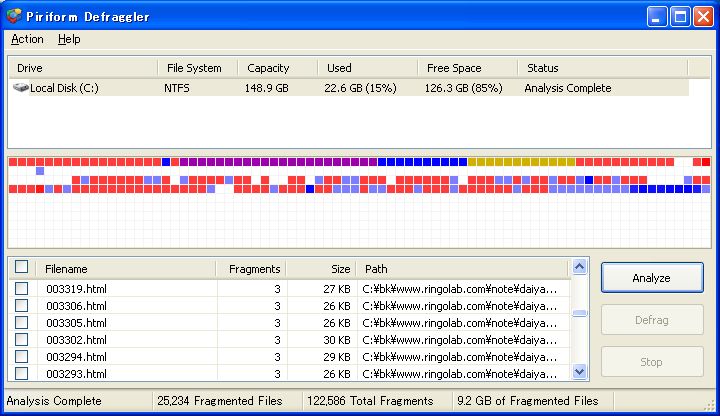
Task: Click the File System column header
Action: pos(197,68)
